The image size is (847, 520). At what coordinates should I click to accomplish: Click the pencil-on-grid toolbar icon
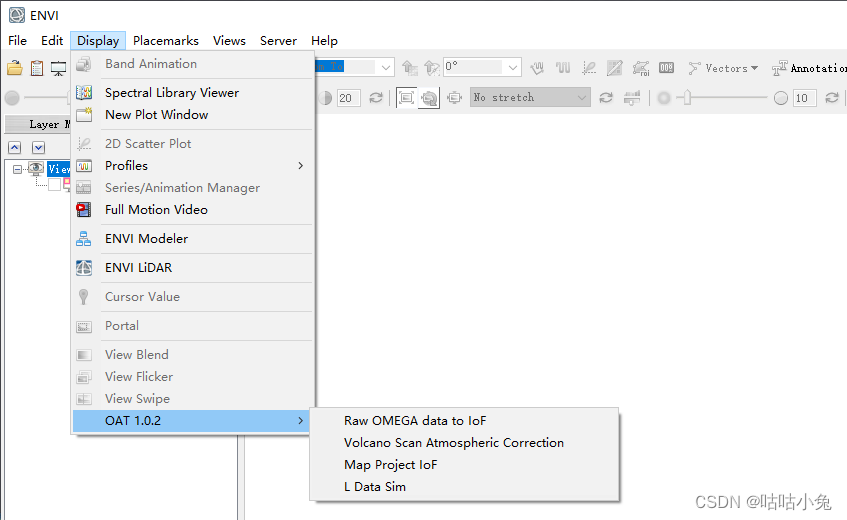point(615,68)
